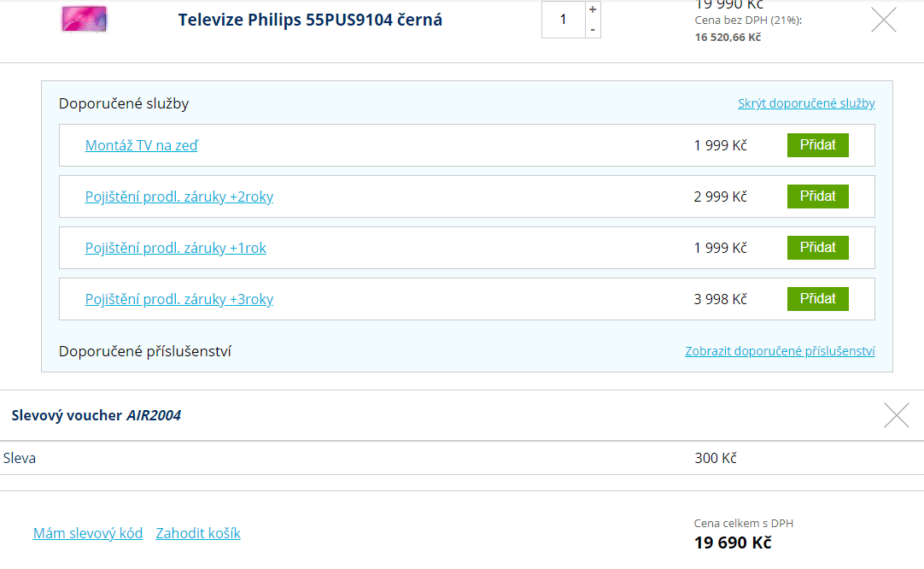Click the Cena bez DPH (21%) label
Screen dimensions: 924x569
click(748, 20)
